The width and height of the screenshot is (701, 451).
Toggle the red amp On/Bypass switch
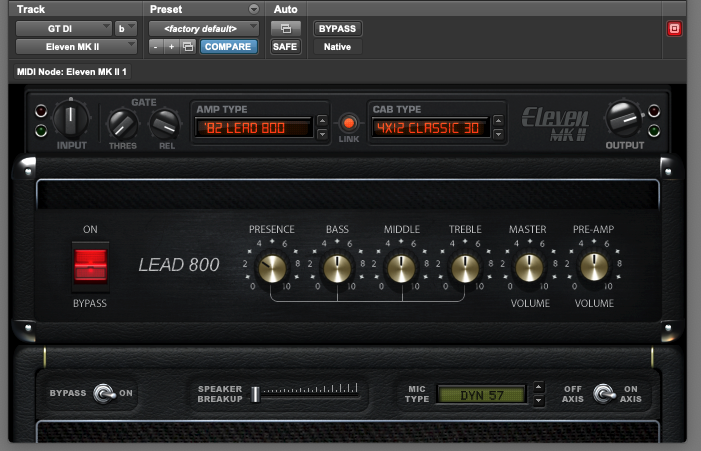(x=90, y=266)
